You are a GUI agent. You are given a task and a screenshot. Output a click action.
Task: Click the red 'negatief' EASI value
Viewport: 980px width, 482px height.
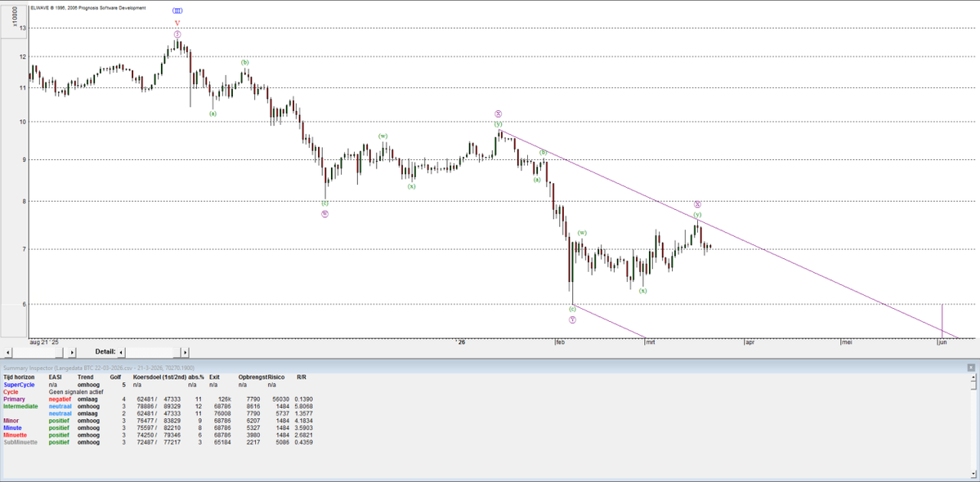click(60, 399)
